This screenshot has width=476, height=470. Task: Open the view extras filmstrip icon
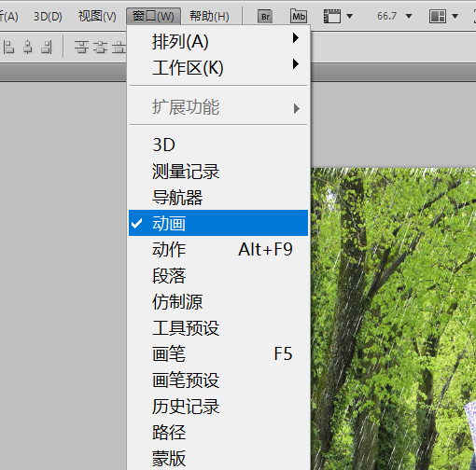[x=332, y=16]
